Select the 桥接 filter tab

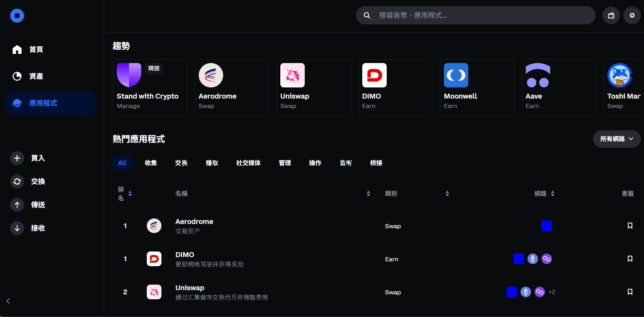[x=376, y=163]
